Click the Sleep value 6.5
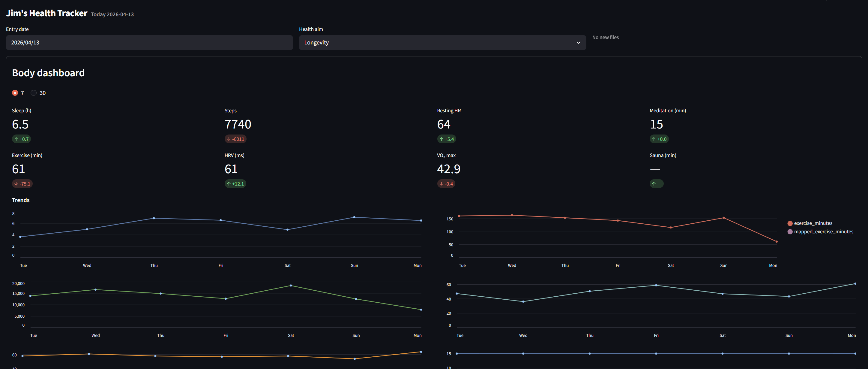This screenshot has height=369, width=868. click(20, 125)
